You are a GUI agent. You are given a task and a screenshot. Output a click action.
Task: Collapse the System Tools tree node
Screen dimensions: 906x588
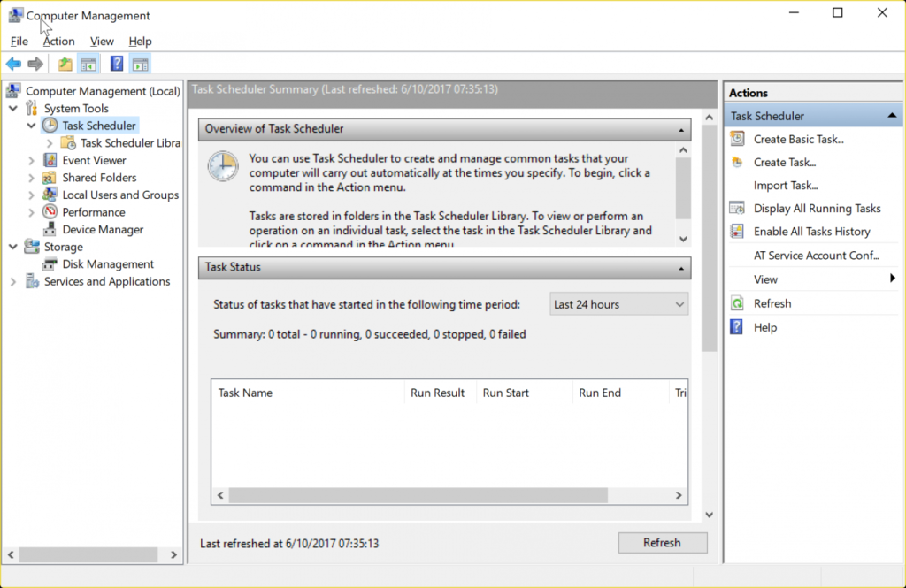pos(13,109)
